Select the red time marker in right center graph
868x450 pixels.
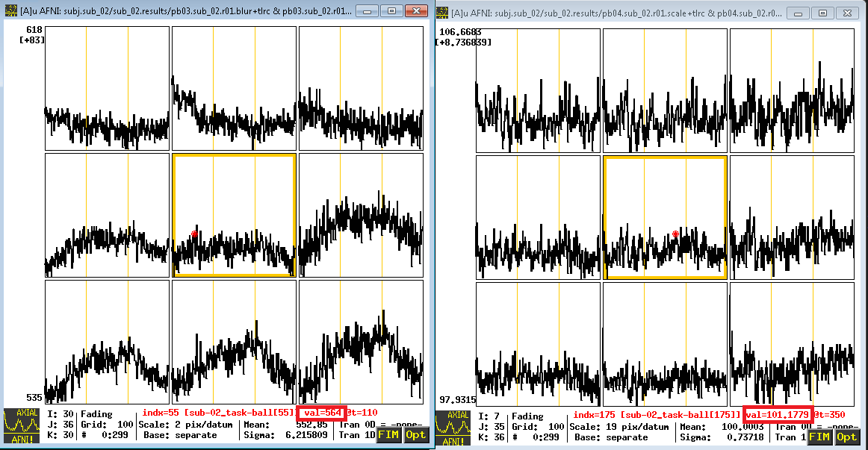pos(675,234)
